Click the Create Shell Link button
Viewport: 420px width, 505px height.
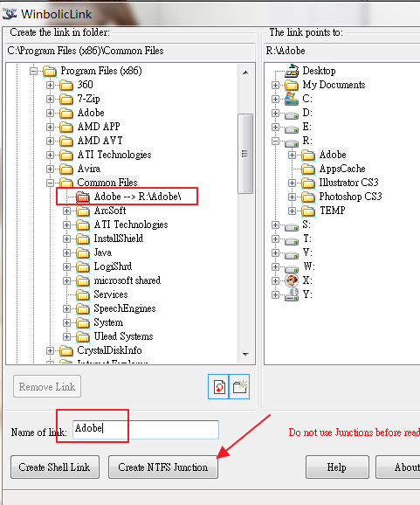pos(55,467)
